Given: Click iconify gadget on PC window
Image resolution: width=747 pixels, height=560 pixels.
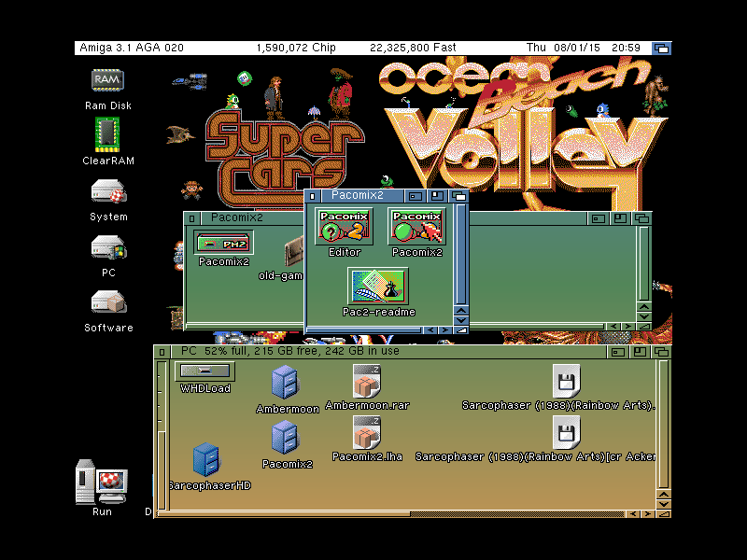Looking at the screenshot, I should tap(618, 352).
